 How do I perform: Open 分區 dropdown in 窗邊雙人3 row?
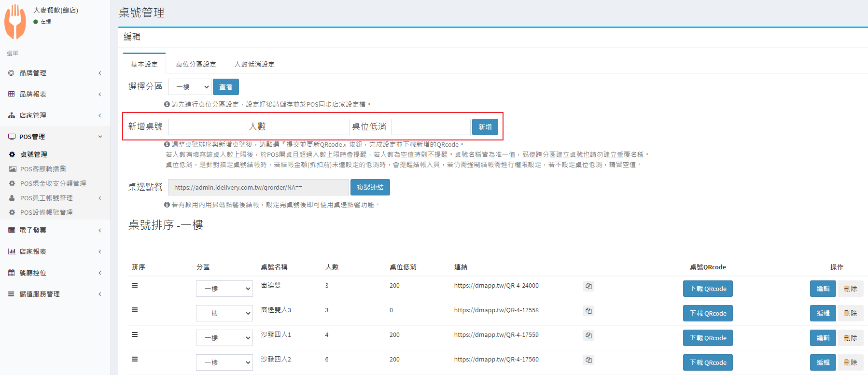(x=224, y=313)
